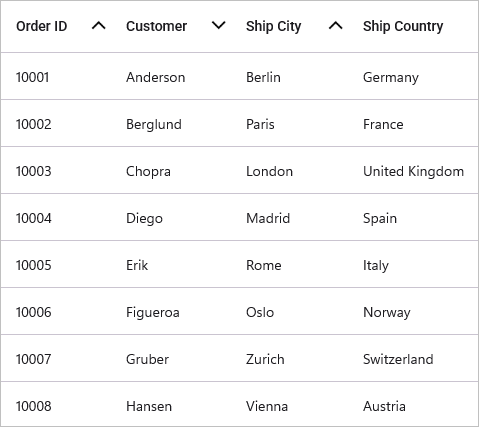Click the Ship City ascending sort arrow
Screen dimensions: 479x427
(336, 26)
